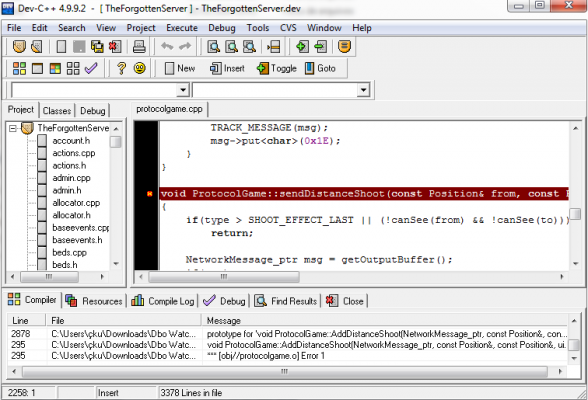Open the Execute menu
This screenshot has width=588, height=400.
click(182, 28)
